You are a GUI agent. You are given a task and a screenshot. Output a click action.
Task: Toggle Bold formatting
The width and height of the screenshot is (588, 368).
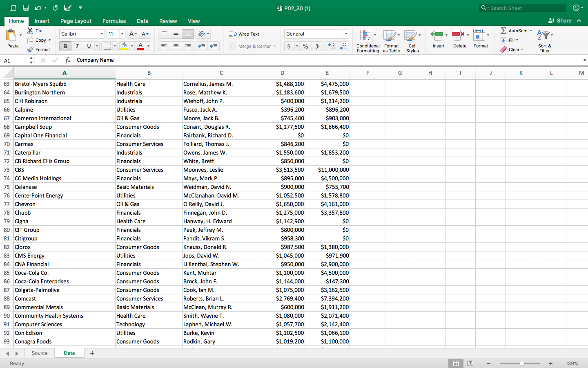pos(65,47)
